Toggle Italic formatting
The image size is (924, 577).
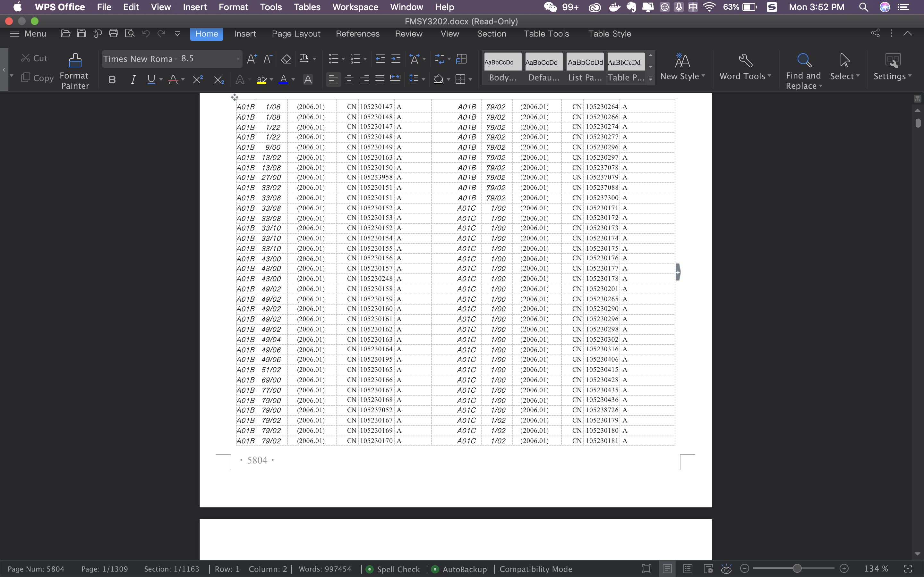pos(133,79)
